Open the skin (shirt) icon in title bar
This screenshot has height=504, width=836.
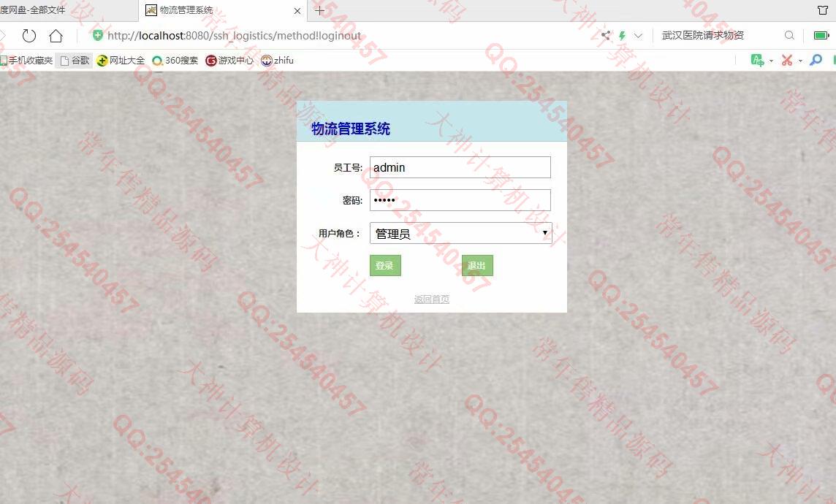(822, 10)
